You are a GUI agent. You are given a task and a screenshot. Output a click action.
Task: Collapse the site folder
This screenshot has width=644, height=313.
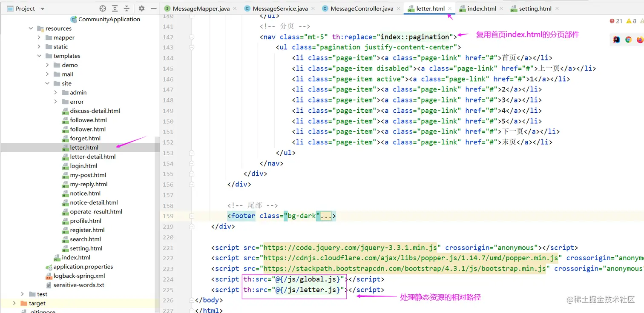47,83
